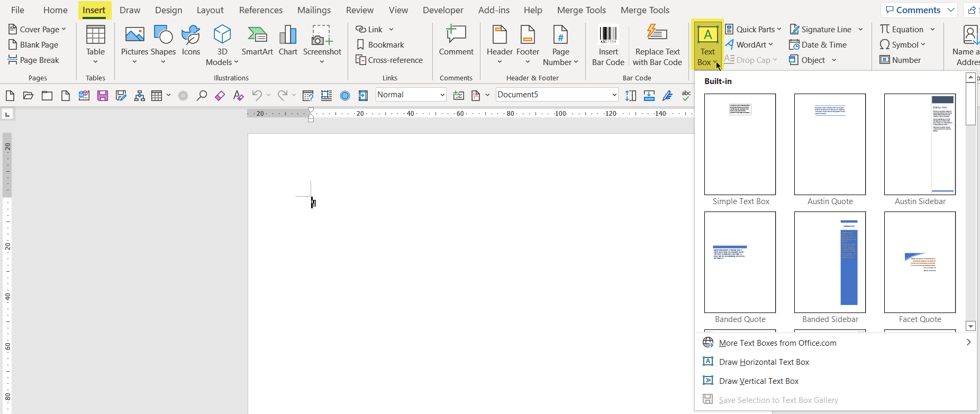Open the Shapes dropdown

click(163, 44)
